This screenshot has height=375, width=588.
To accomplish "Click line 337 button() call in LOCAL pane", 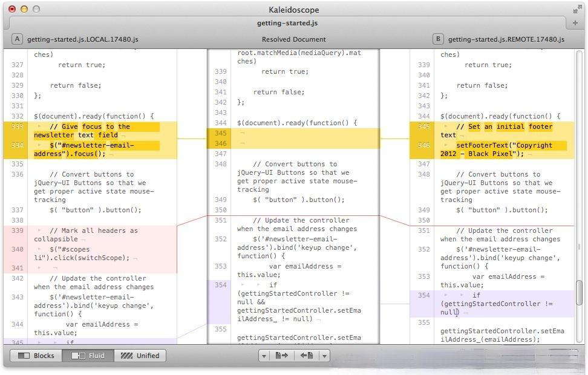I will [95, 210].
